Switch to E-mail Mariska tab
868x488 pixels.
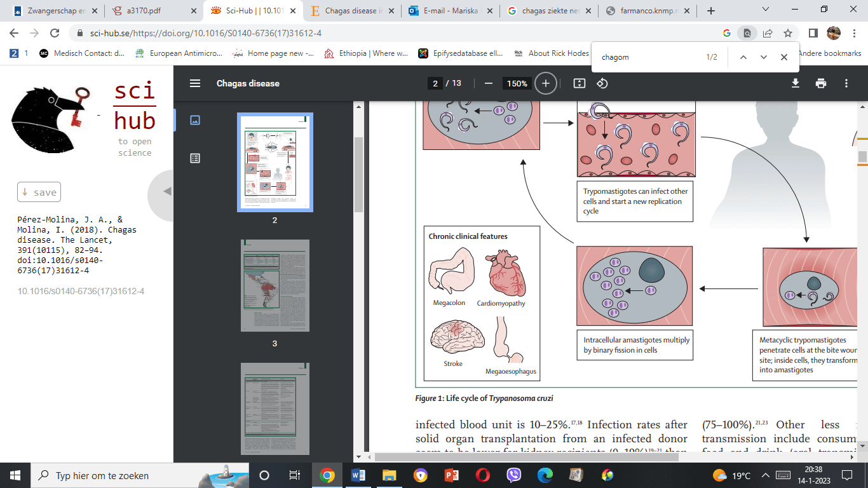click(450, 10)
